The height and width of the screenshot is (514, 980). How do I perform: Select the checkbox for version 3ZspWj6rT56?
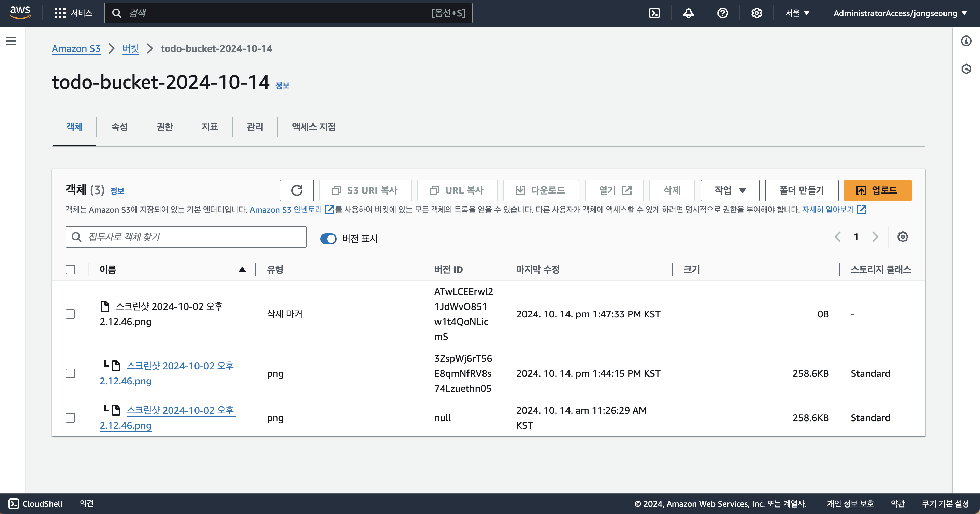(70, 373)
